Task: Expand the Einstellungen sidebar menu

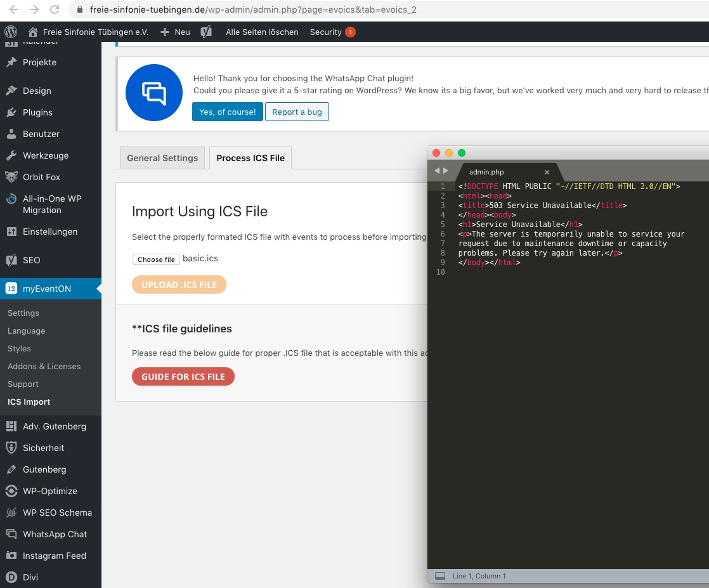Action: (49, 232)
